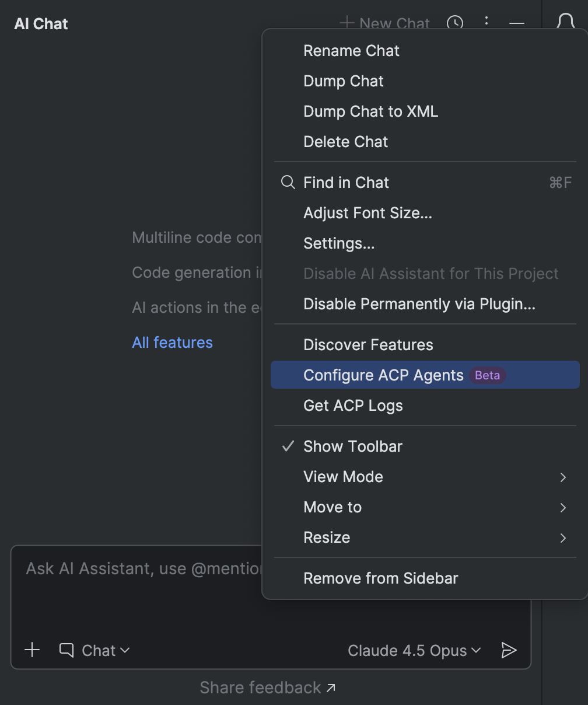Click the send message arrow icon
Viewport: 588px width, 705px height.
coord(509,650)
